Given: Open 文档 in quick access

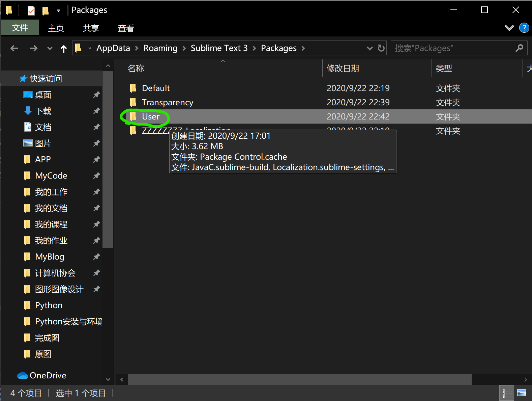Looking at the screenshot, I should point(43,127).
